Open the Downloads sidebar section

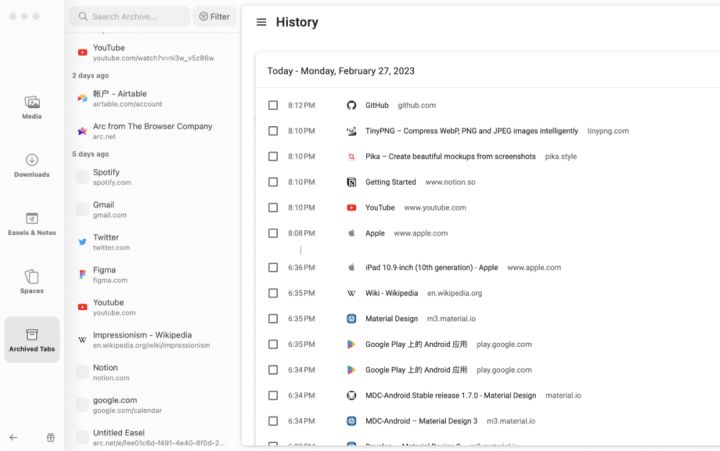32,165
